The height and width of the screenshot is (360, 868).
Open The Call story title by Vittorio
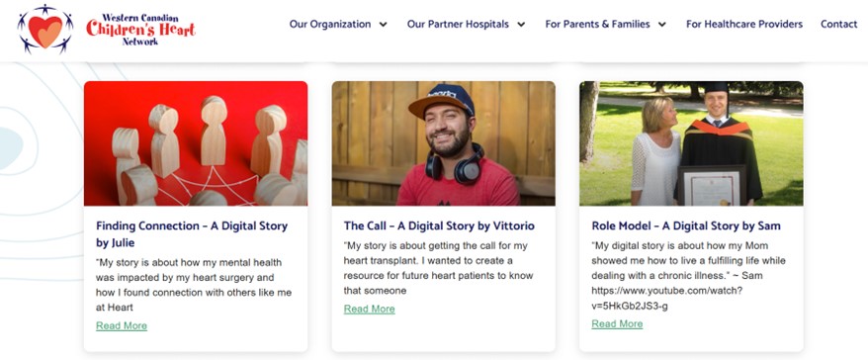[439, 225]
